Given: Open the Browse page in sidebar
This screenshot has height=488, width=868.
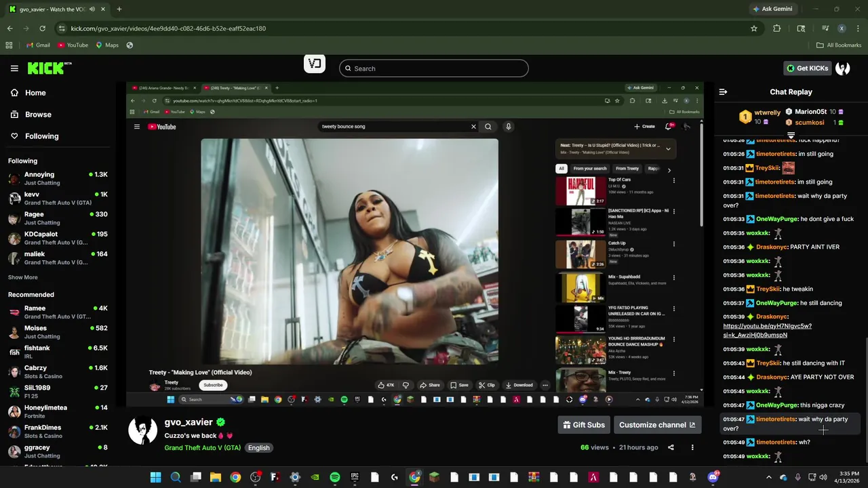Looking at the screenshot, I should (x=31, y=115).
